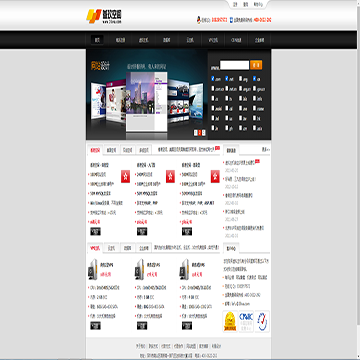Open the more link in the news panel header
Viewport: 360px width, 360px height.
pos(266,150)
